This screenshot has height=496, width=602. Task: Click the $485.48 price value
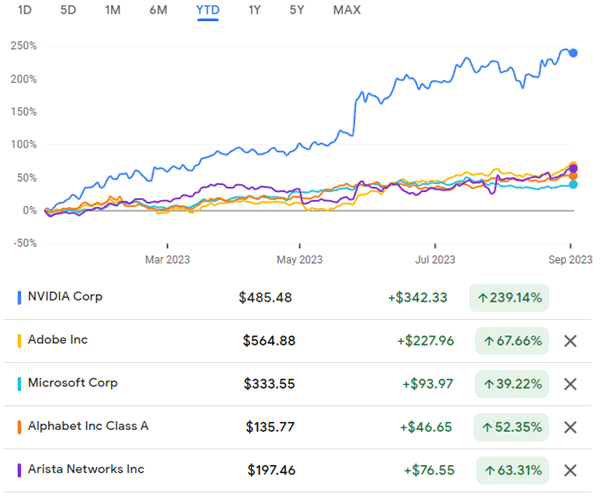(265, 298)
